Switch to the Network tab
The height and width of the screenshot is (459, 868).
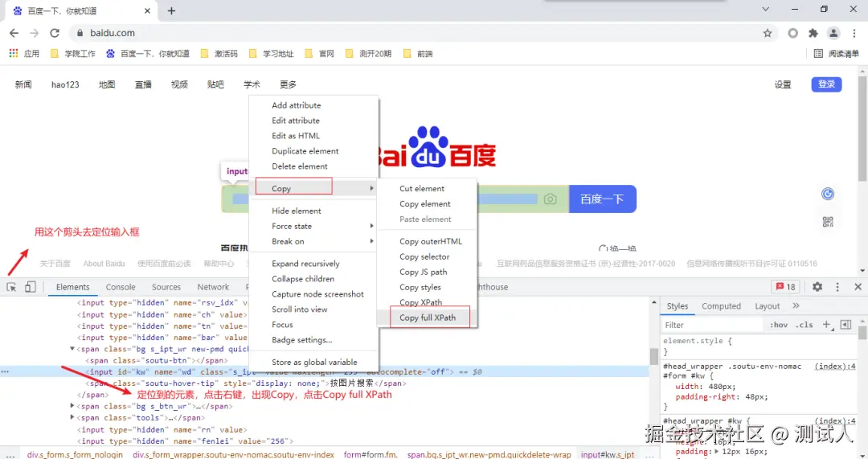click(x=213, y=287)
